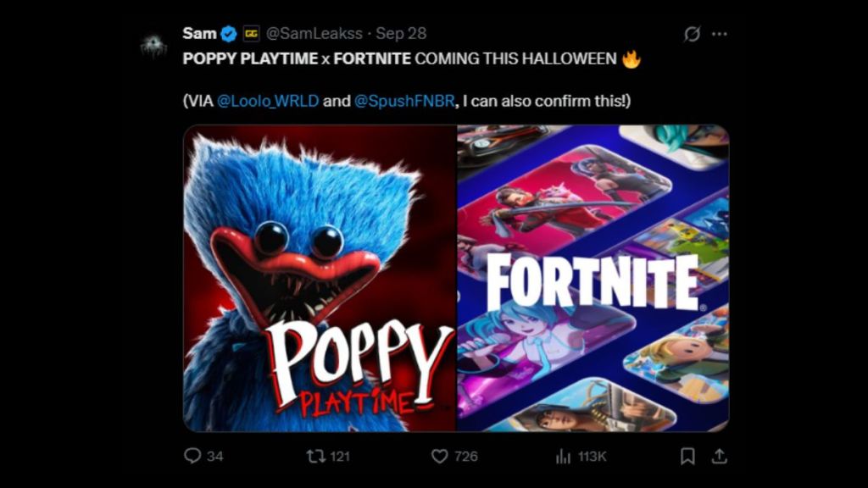Click the blue verified checkmark badge

[x=229, y=34]
